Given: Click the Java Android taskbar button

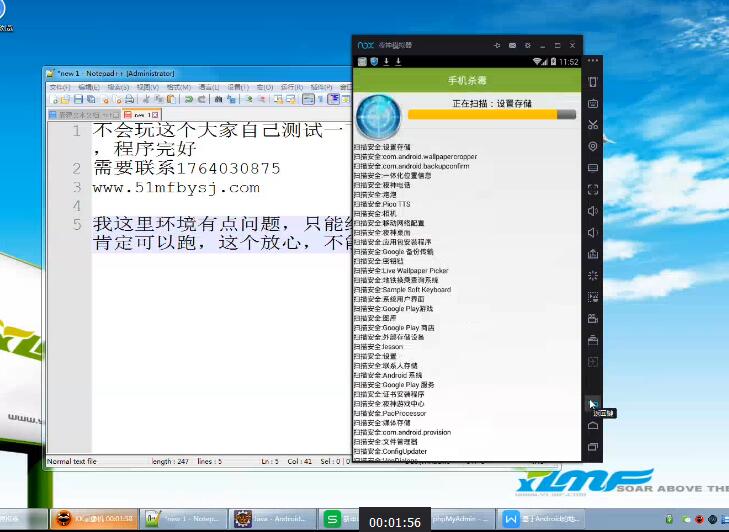Looking at the screenshot, I should click(x=272, y=519).
